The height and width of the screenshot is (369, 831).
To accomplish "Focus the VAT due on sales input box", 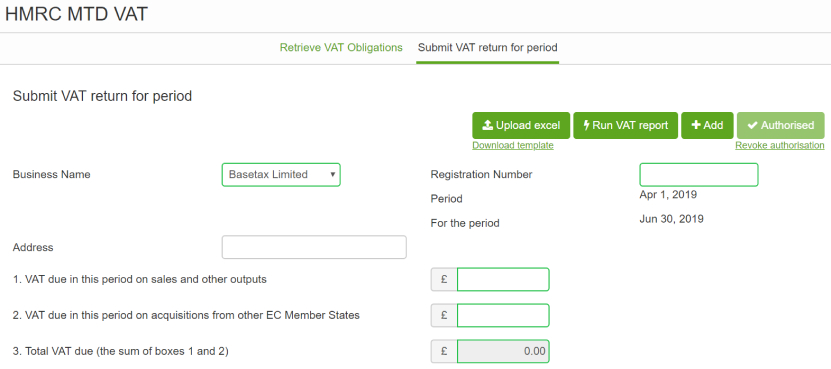I will coord(503,279).
